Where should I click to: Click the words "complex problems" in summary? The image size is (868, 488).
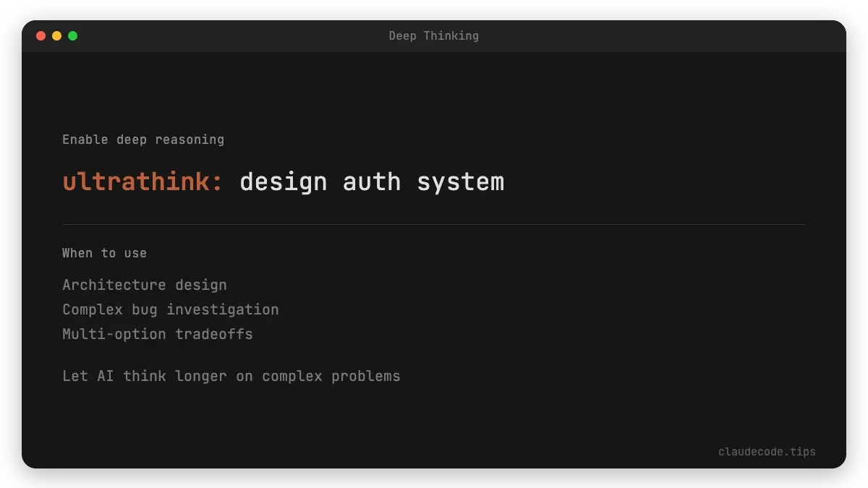[x=331, y=376]
